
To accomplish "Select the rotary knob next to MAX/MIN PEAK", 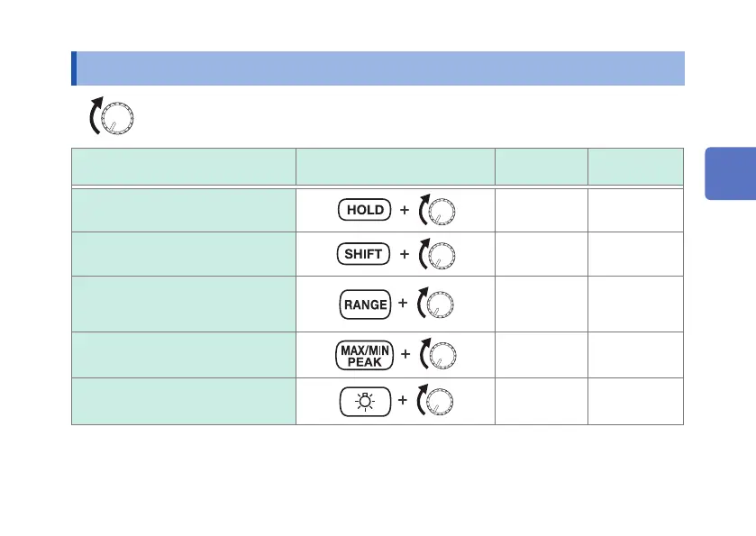I will pyautogui.click(x=442, y=357).
